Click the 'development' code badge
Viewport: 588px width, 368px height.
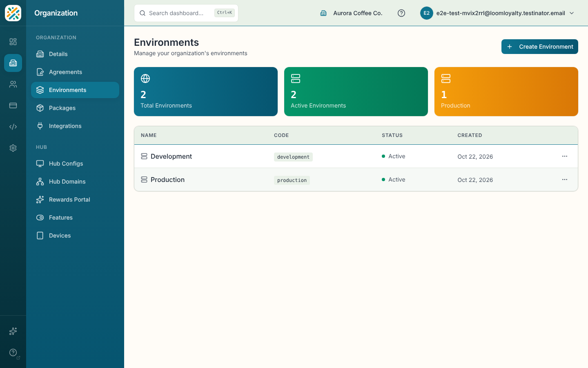click(293, 157)
